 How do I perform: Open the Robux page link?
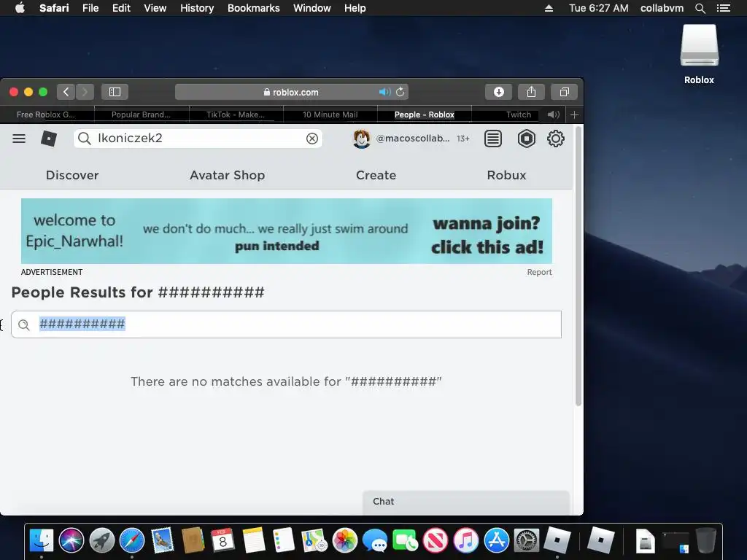[506, 175]
